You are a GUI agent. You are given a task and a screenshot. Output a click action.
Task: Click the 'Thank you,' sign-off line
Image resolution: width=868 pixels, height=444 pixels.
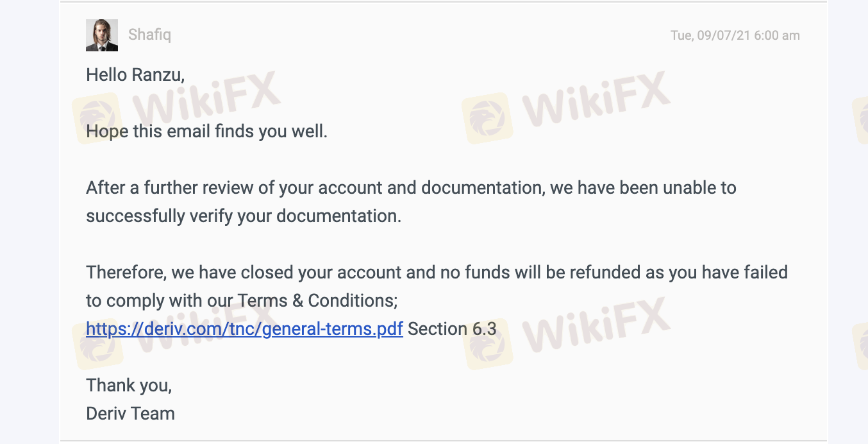(x=129, y=386)
